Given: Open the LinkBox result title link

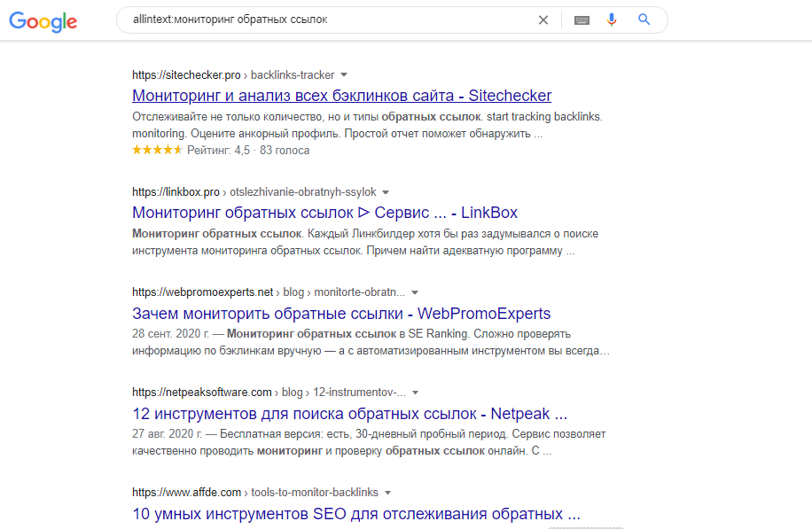Looking at the screenshot, I should point(324,213).
